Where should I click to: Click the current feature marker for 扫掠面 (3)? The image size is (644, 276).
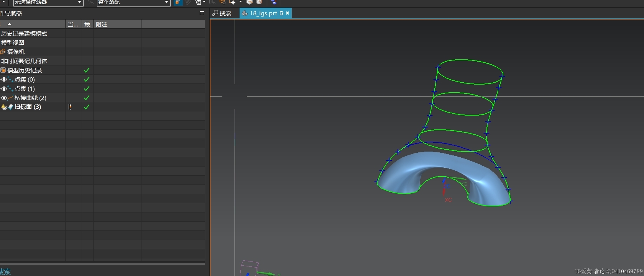coord(70,107)
